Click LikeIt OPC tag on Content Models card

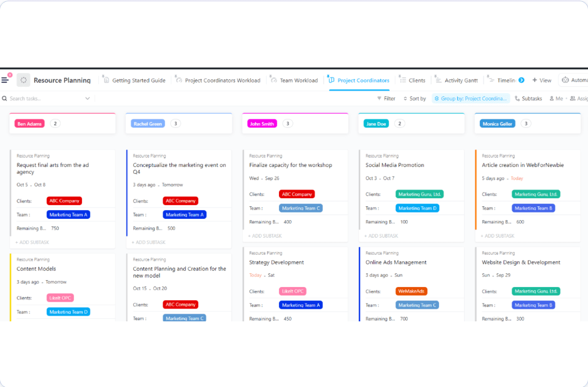(x=60, y=298)
